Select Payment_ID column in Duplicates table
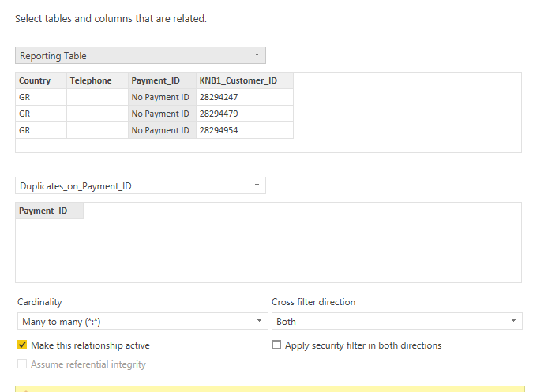The height and width of the screenshot is (392, 544). [49, 211]
